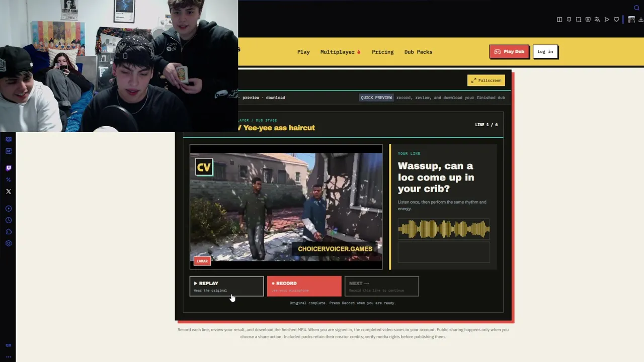
Task: Click the QUICK PREVIEW badge
Action: (x=376, y=98)
